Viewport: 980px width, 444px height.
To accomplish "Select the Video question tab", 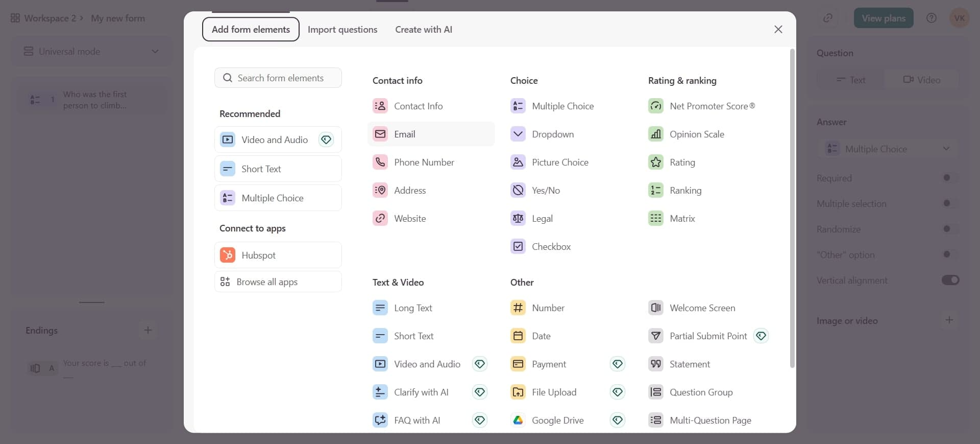I will 921,80.
